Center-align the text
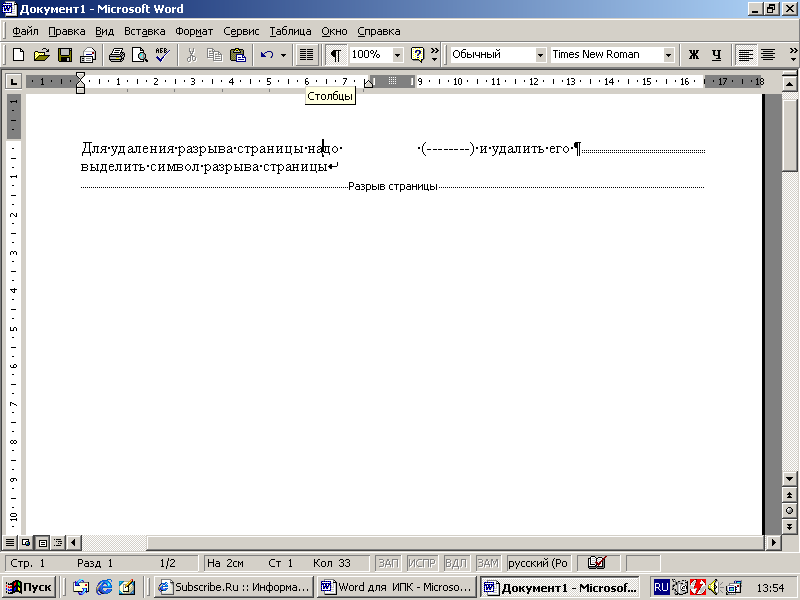 click(768, 55)
